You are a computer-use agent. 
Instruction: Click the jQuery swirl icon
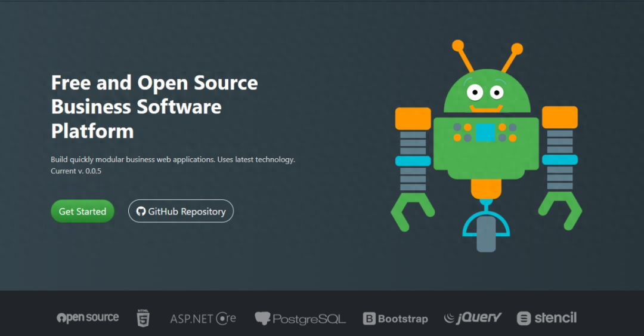click(x=450, y=317)
